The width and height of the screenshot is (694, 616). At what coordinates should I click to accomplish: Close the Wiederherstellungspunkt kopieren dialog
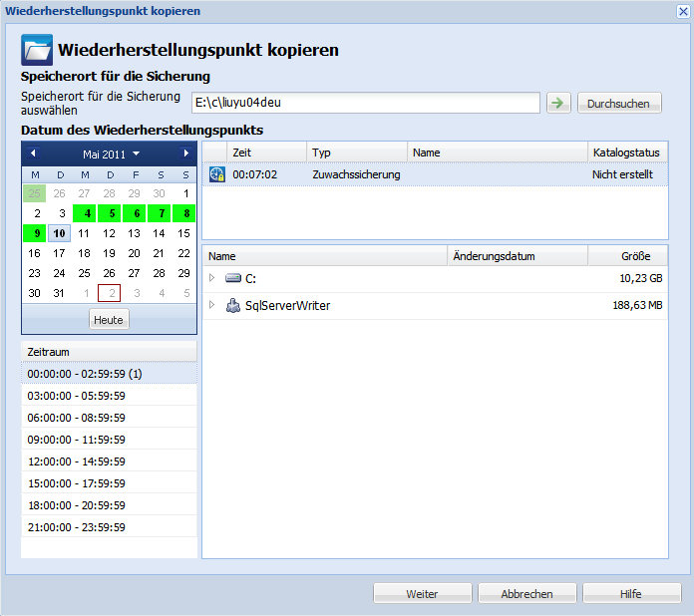[683, 11]
